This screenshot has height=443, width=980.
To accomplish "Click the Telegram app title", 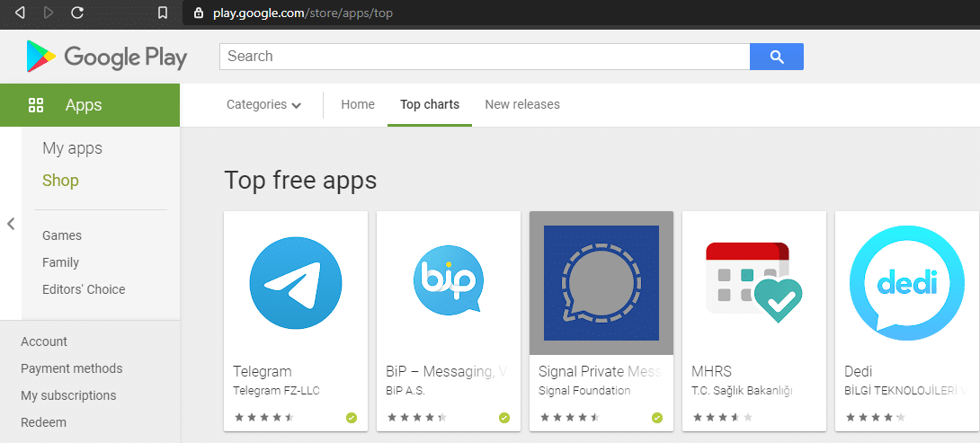I will pos(263,372).
